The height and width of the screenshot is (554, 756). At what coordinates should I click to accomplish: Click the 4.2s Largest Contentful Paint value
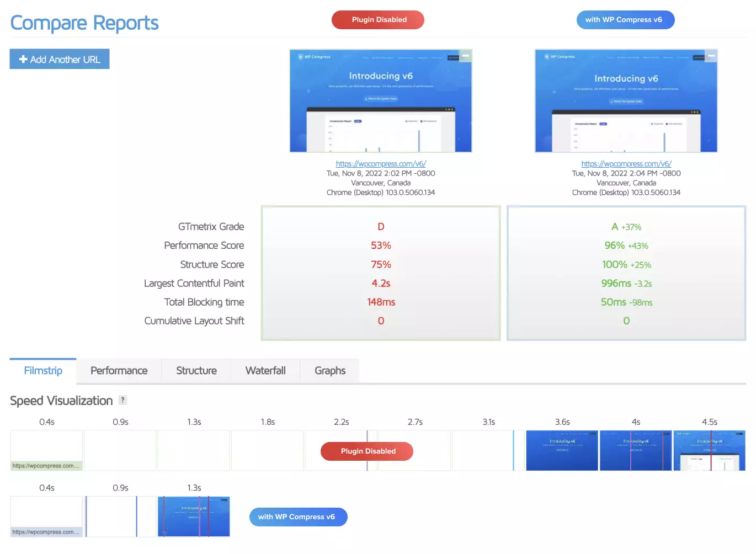[381, 284]
